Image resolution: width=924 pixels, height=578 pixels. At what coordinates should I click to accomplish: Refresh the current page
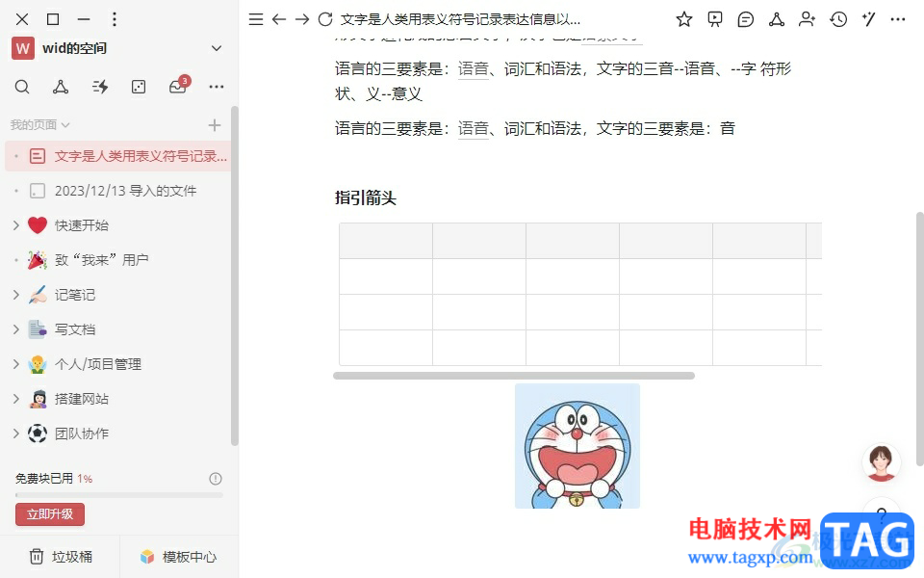pyautogui.click(x=325, y=19)
